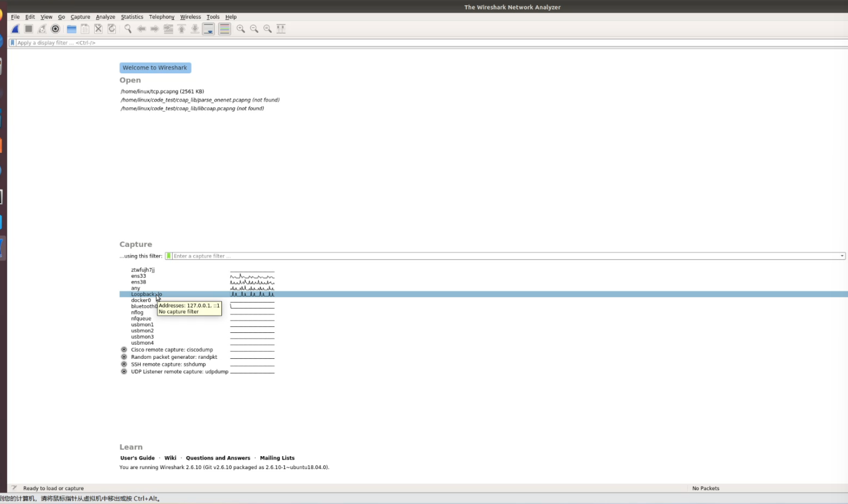Image resolution: width=848 pixels, height=504 pixels.
Task: Open the Help menu
Action: (231, 17)
